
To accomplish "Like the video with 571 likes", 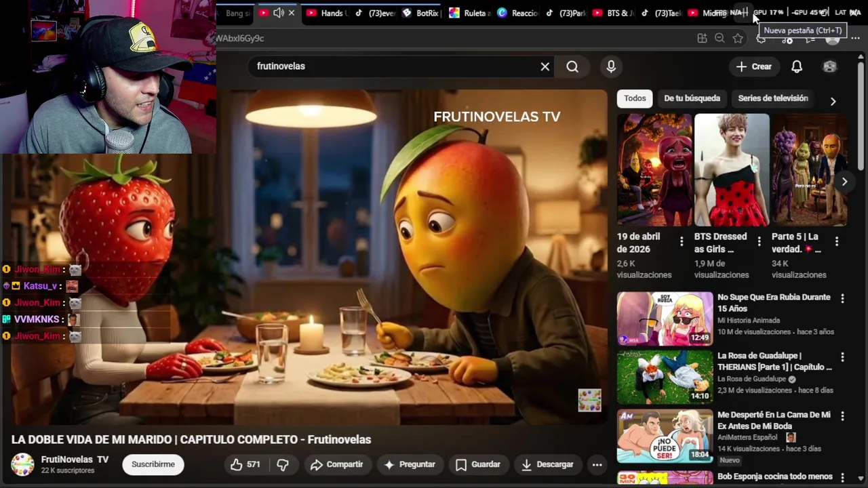I will [245, 464].
